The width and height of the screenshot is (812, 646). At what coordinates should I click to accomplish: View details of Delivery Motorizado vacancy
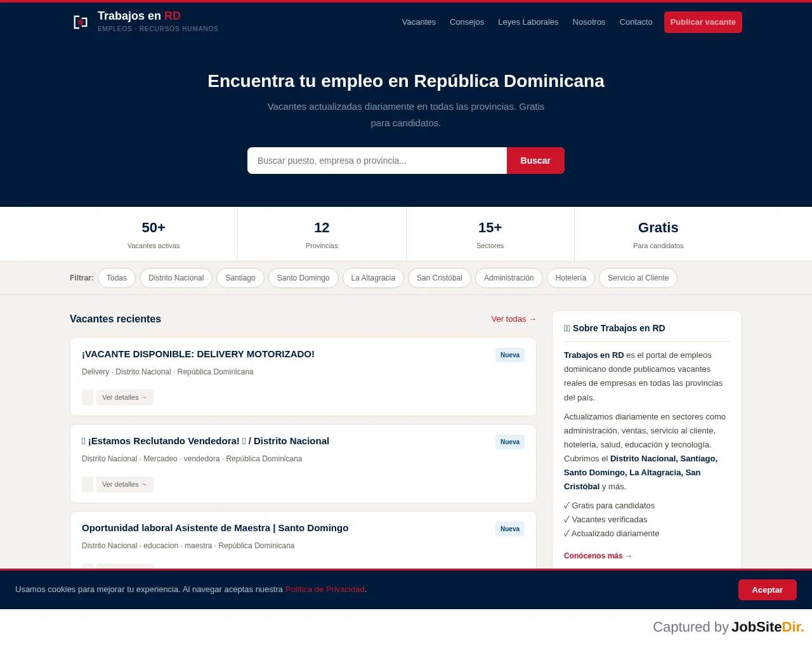(x=125, y=397)
